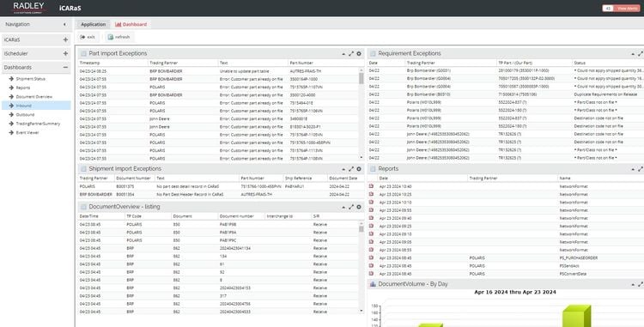Image resolution: width=644 pixels, height=327 pixels.
Task: Select the AUTRES-FRAIS-TH part import row
Action: pyautogui.click(x=218, y=71)
